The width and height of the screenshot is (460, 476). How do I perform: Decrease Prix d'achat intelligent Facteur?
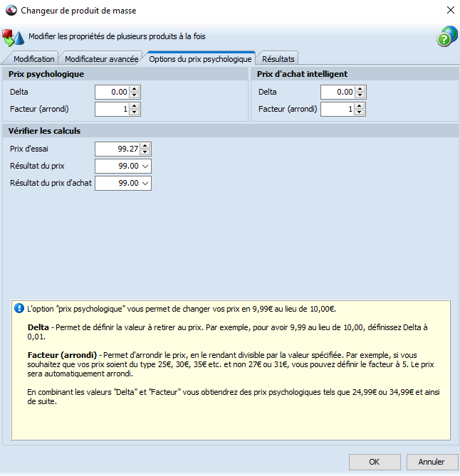coord(360,112)
